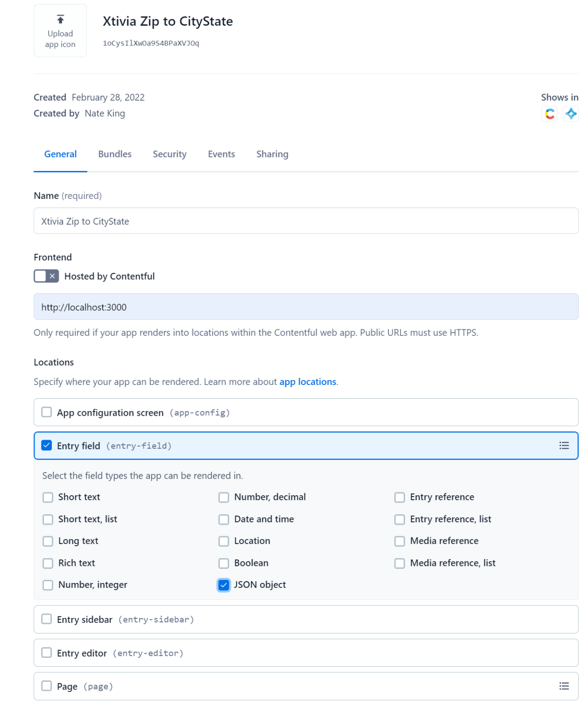Click the localhost frontend URL field
This screenshot has height=707, width=588.
coord(306,306)
